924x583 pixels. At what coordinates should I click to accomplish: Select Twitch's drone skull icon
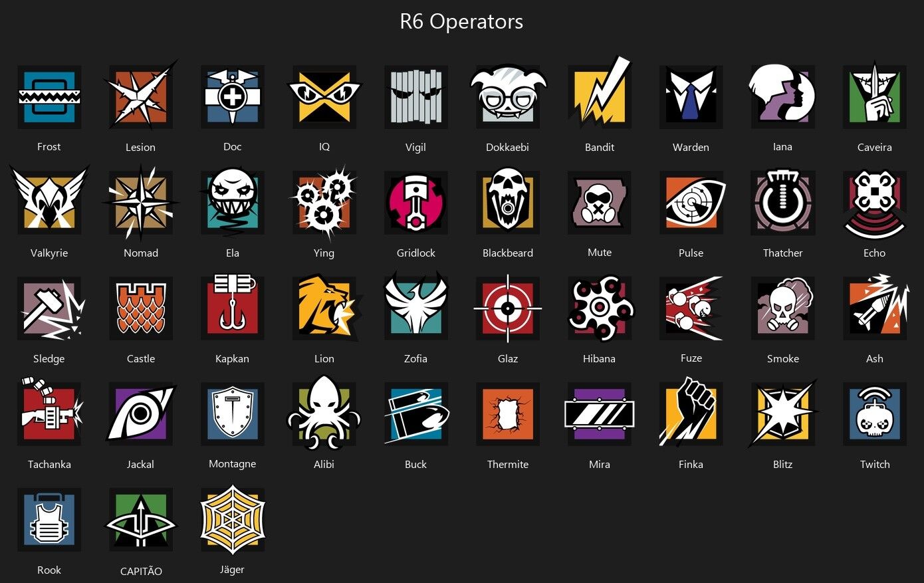[875, 414]
